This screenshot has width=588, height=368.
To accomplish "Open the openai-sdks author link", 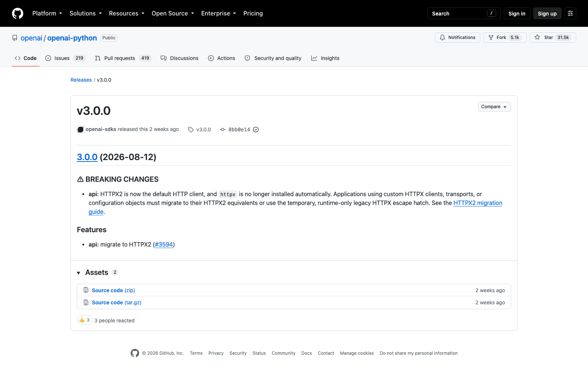I will click(x=101, y=129).
